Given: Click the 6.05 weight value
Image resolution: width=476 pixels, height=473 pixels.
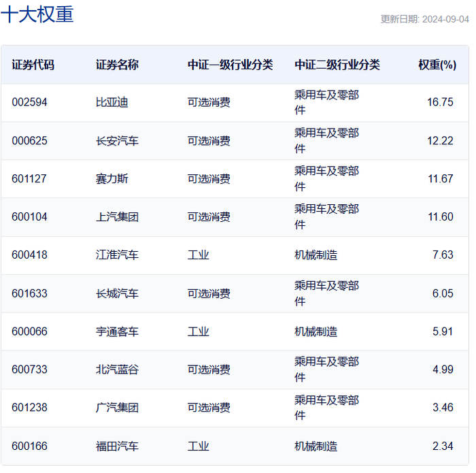Looking at the screenshot, I should coord(443,294).
